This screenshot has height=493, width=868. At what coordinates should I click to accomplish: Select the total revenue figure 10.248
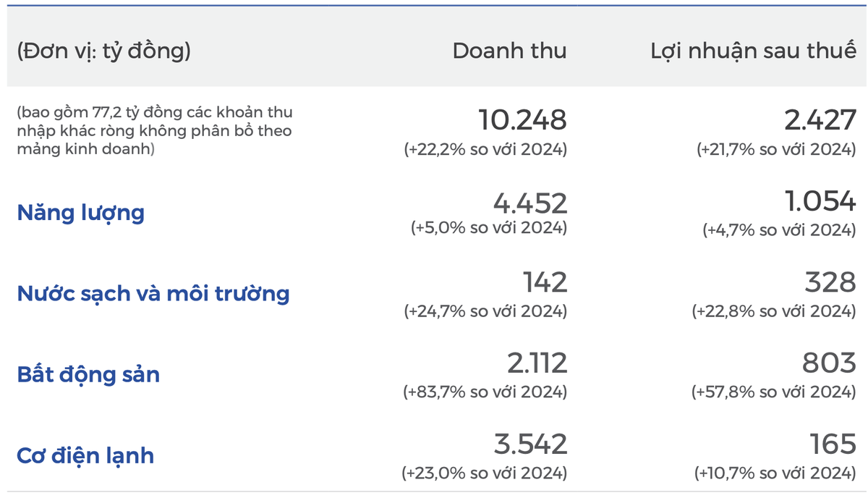coord(522,119)
